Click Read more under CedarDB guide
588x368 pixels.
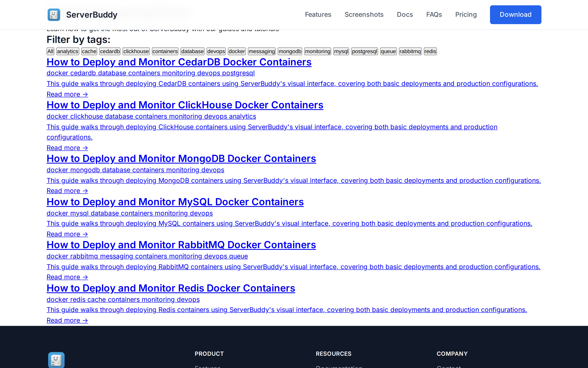click(67, 94)
